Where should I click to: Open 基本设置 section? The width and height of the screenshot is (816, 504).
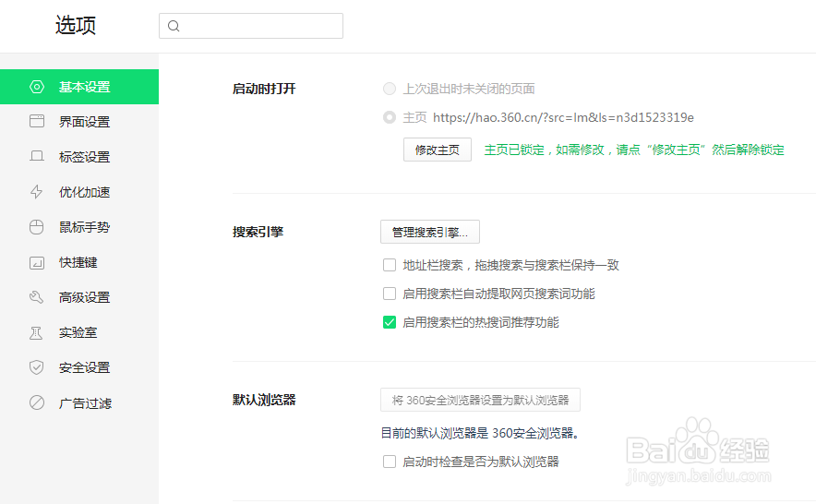79,87
